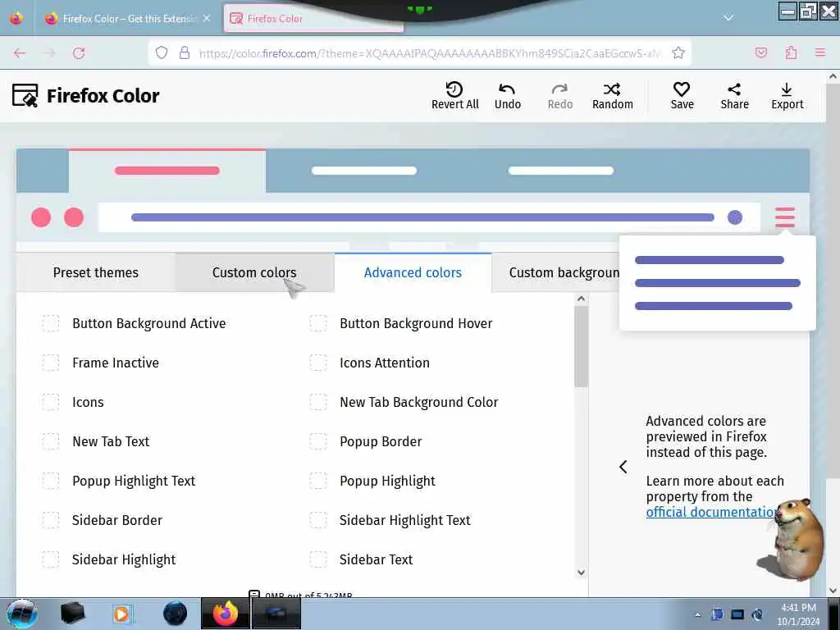Select Sidebar Highlight Text color box
840x630 pixels.
tap(318, 519)
